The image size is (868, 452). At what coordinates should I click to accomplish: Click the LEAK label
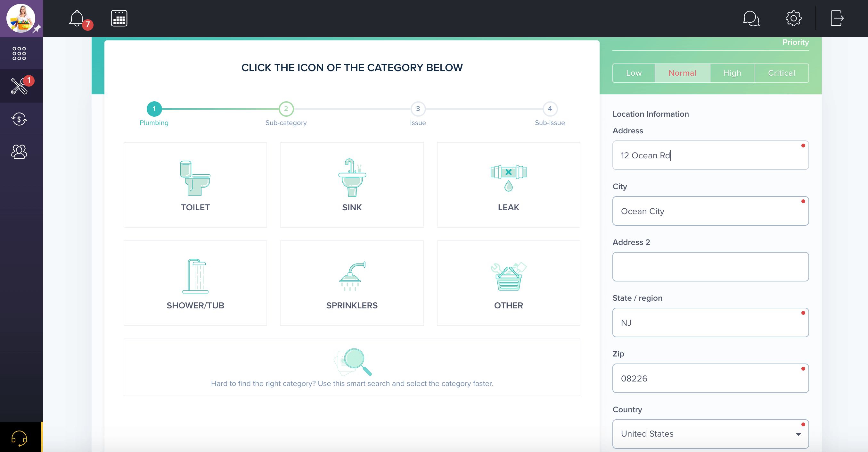click(508, 207)
